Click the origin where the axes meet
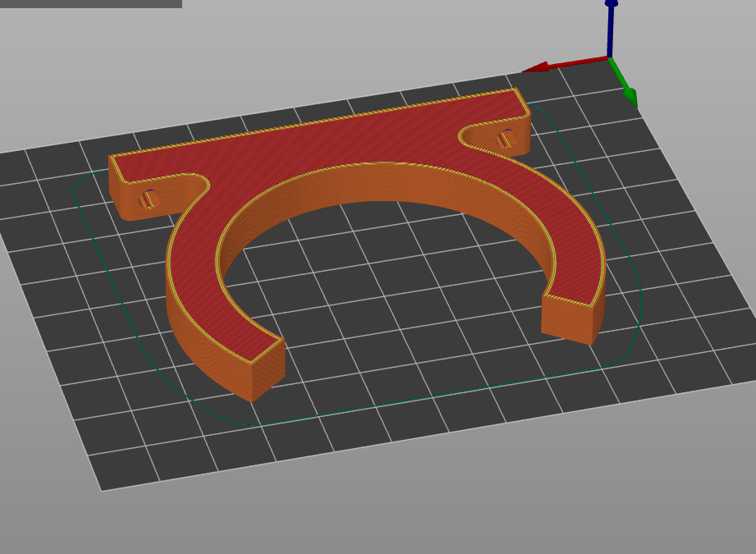Image resolution: width=756 pixels, height=554 pixels. point(609,57)
